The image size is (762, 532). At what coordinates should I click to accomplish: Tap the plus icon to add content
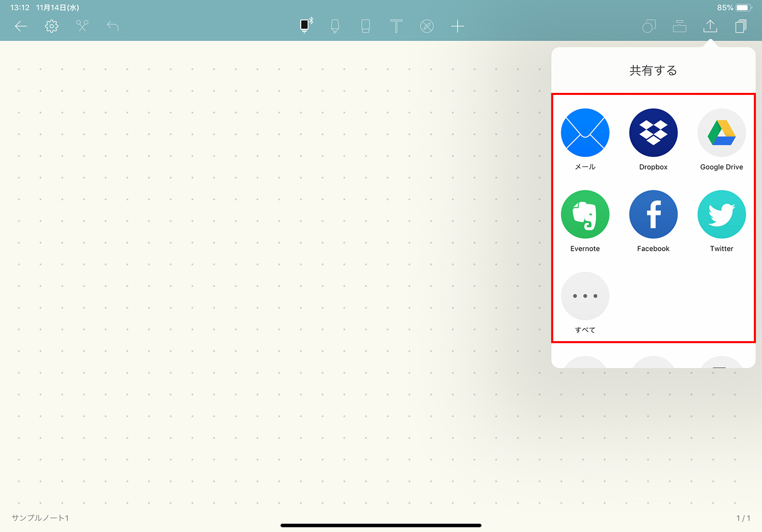click(x=457, y=26)
